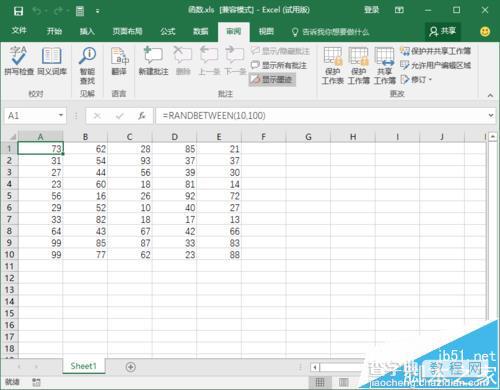Open 智能查找 smart lookup
This screenshot has height=390, width=500.
[87, 65]
